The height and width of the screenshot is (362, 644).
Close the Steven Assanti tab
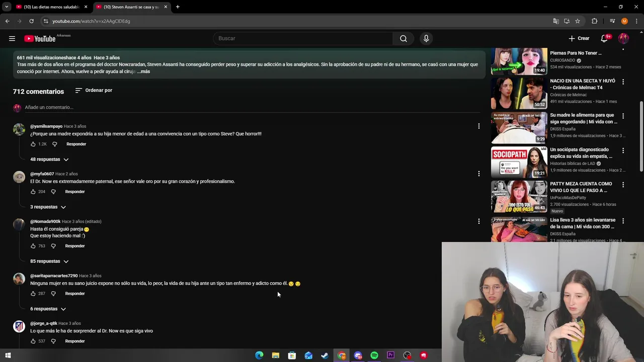(166, 7)
